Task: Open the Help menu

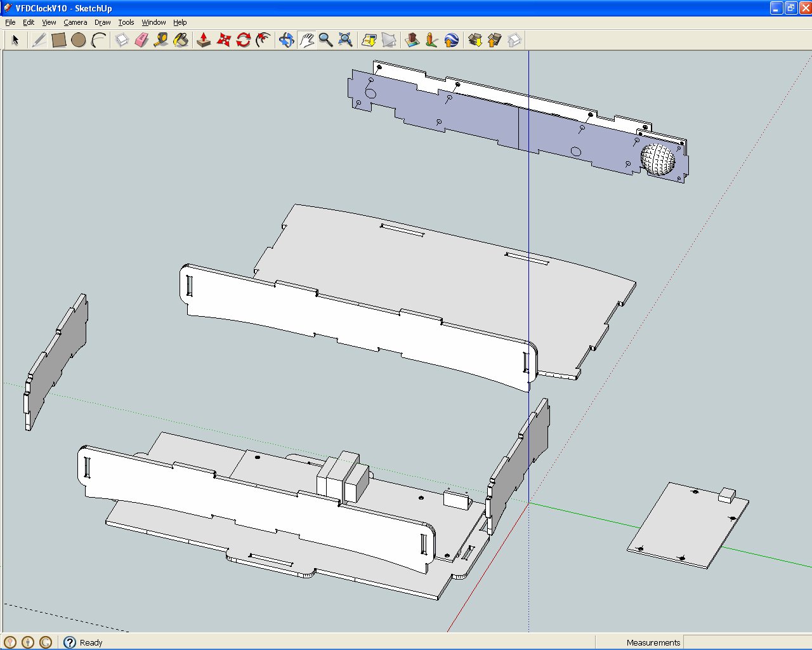Action: coord(180,22)
